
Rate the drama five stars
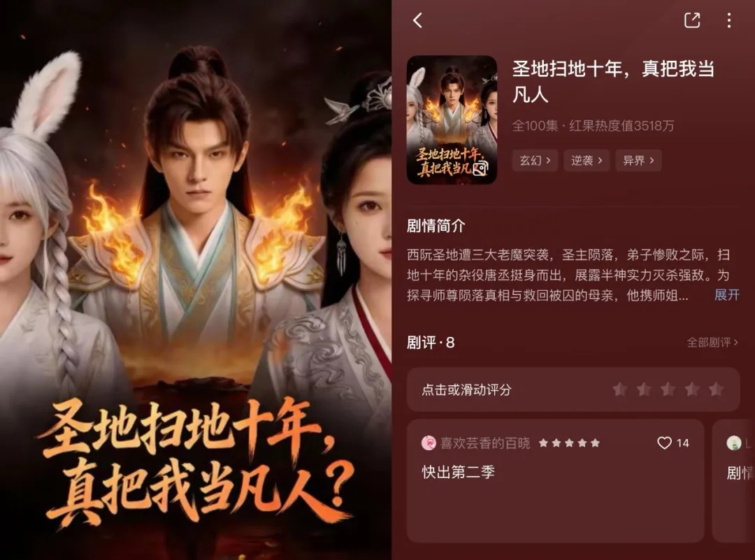[x=716, y=389]
